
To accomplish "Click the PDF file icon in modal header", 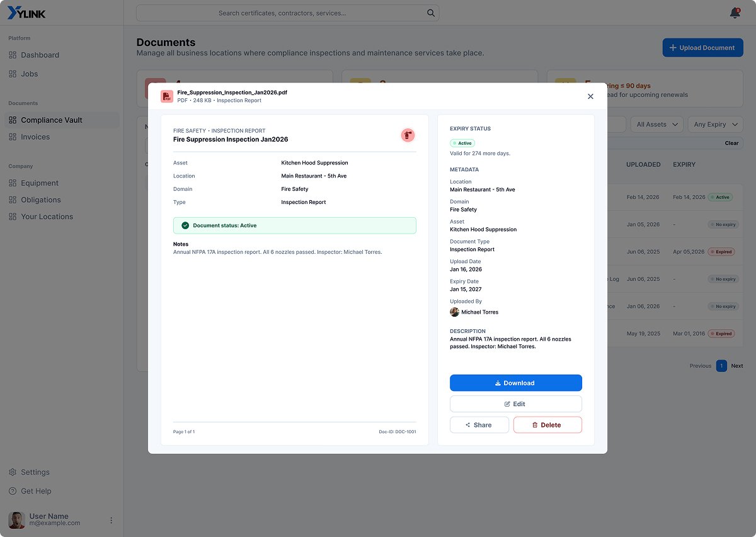I will coord(167,96).
